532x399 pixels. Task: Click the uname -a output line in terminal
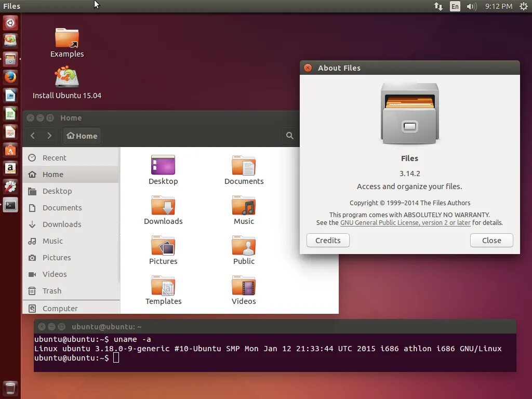pos(268,349)
